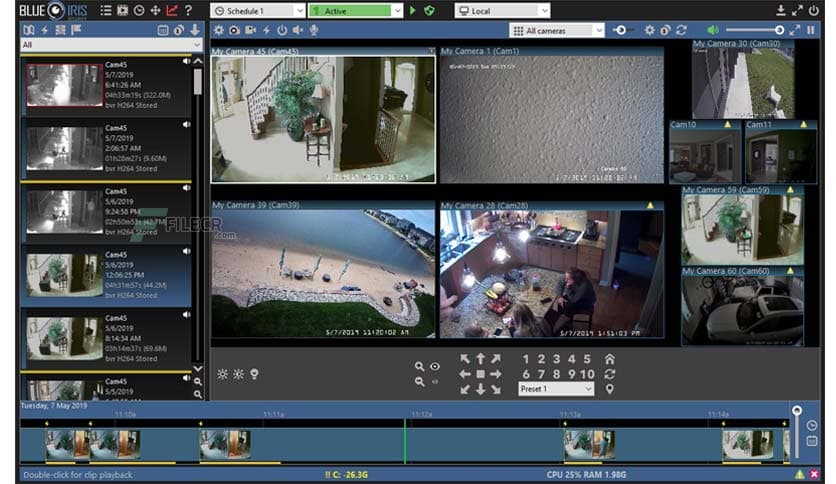Click the first brightness sun icon
The image size is (836, 484).
[x=222, y=374]
